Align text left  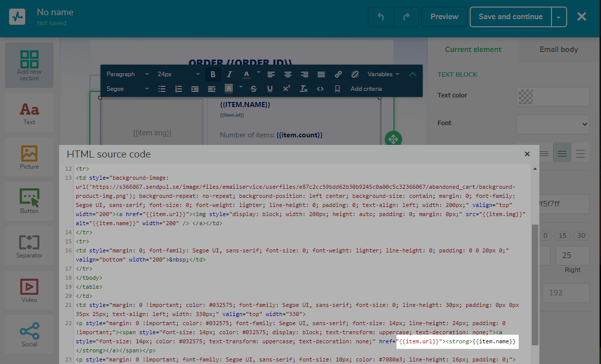pos(271,74)
